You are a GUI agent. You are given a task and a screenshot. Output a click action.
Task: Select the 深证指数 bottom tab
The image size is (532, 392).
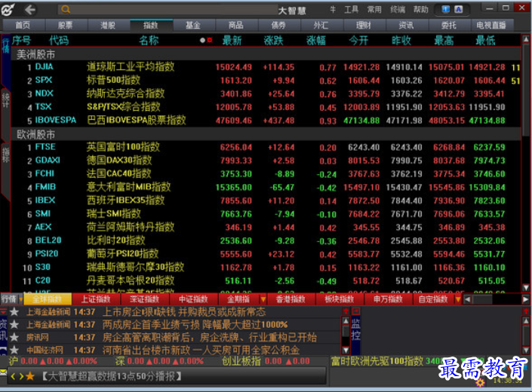(145, 299)
